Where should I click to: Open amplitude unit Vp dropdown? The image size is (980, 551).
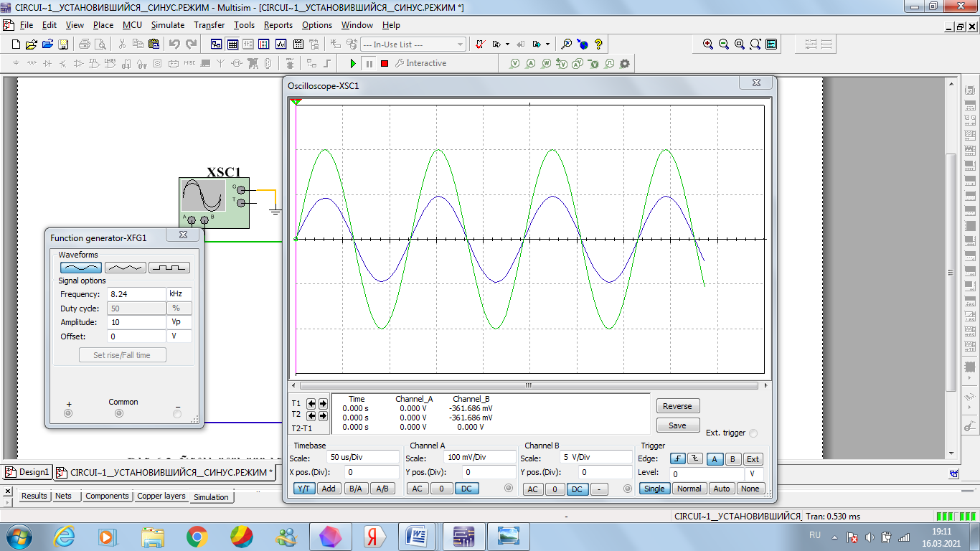179,322
